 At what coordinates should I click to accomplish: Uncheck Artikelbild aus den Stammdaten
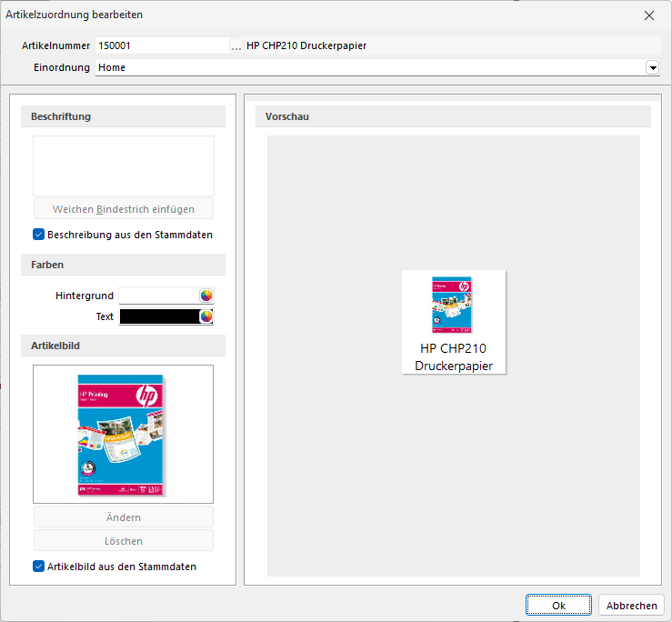pyautogui.click(x=38, y=567)
